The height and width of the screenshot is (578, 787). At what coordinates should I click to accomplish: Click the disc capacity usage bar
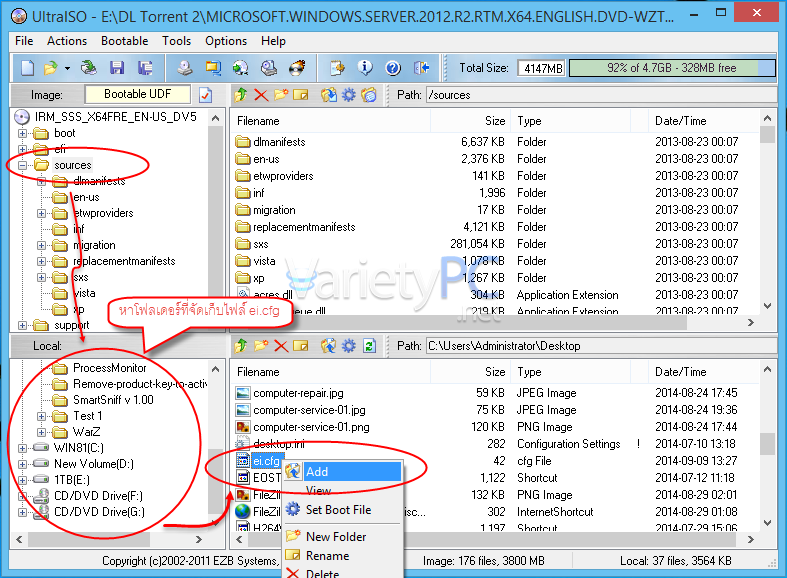pos(672,68)
